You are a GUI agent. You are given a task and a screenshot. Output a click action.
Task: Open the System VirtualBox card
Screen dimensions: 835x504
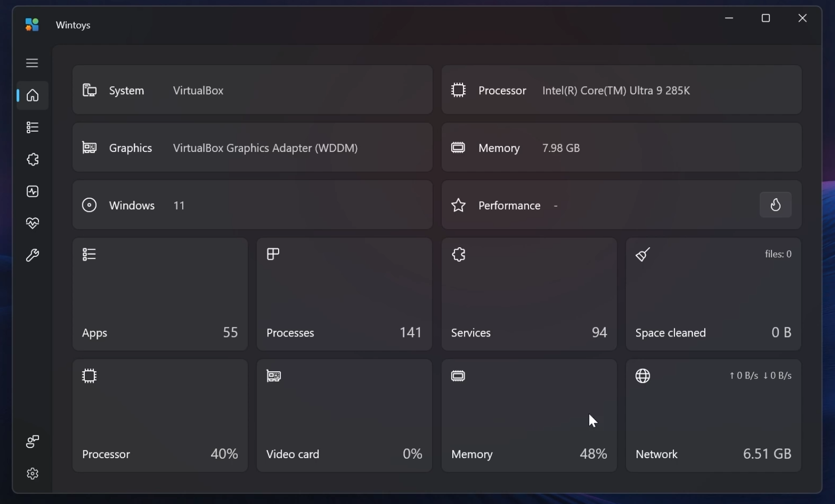[252, 90]
